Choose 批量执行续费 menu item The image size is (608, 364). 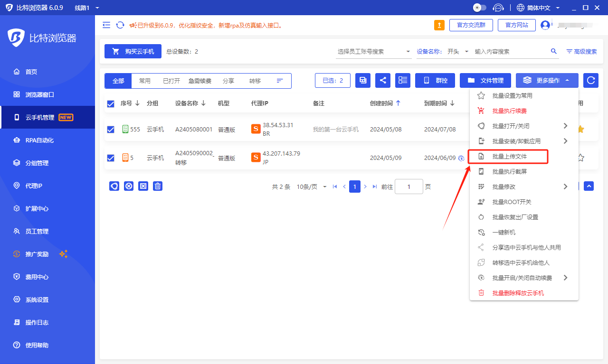[524, 111]
